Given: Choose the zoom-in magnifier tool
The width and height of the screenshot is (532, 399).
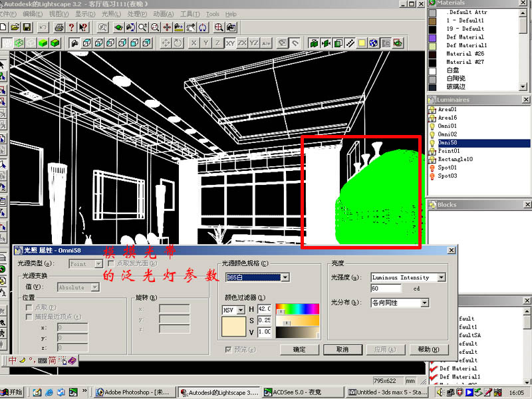Looking at the screenshot, I should [x=142, y=27].
